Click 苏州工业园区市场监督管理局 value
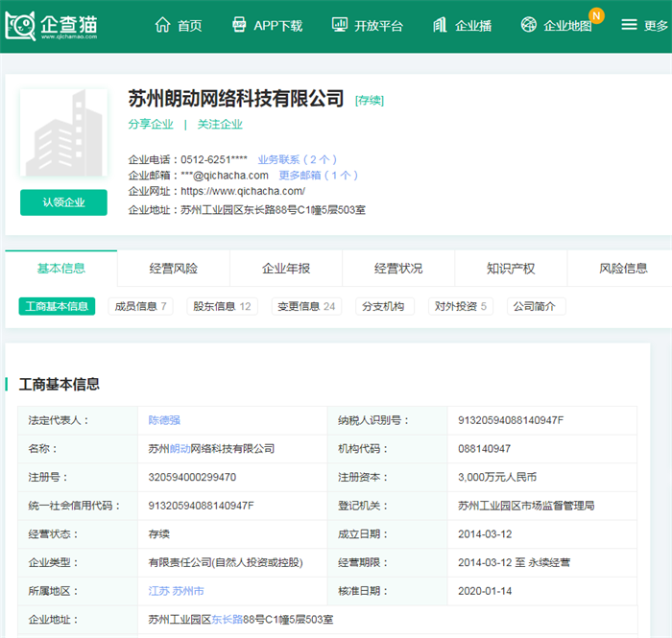 click(526, 506)
